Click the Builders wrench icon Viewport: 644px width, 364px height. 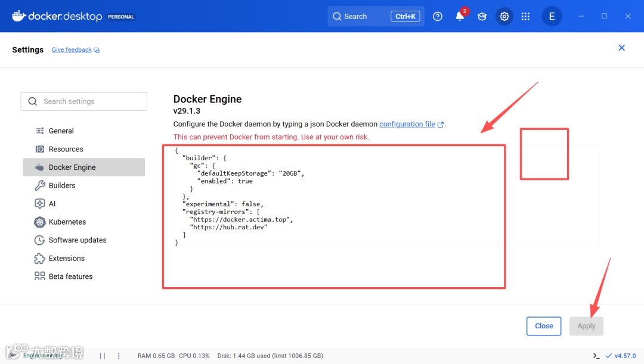[x=40, y=185]
